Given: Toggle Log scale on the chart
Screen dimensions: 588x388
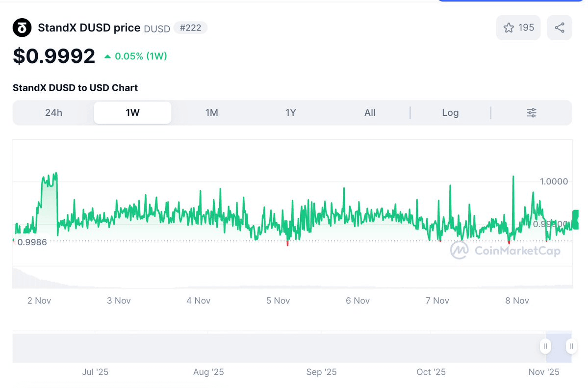Looking at the screenshot, I should pyautogui.click(x=450, y=112).
